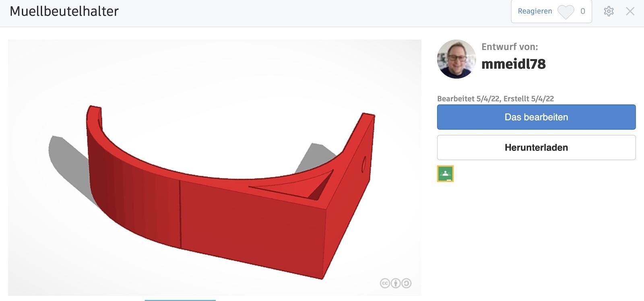Click the heart icon to like the design
The height and width of the screenshot is (301, 644).
tap(566, 12)
